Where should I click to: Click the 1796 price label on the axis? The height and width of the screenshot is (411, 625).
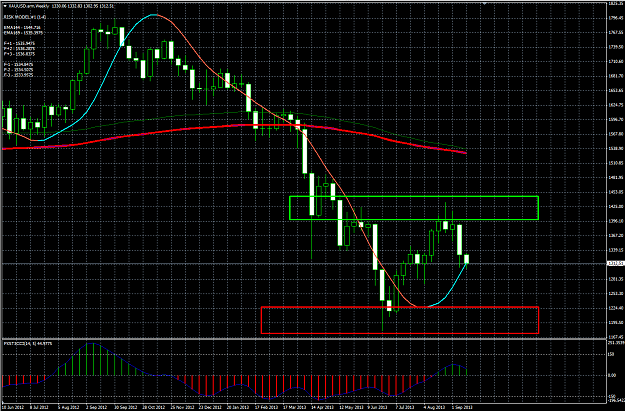coord(616,18)
